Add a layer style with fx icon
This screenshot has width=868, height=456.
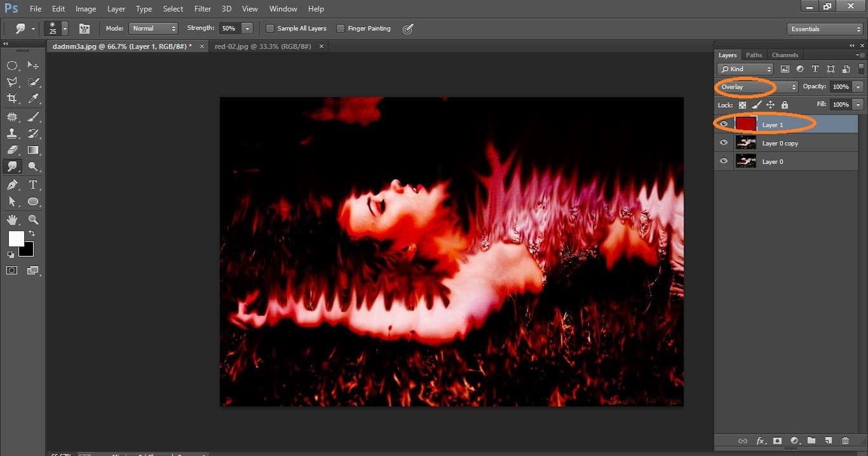(x=760, y=441)
